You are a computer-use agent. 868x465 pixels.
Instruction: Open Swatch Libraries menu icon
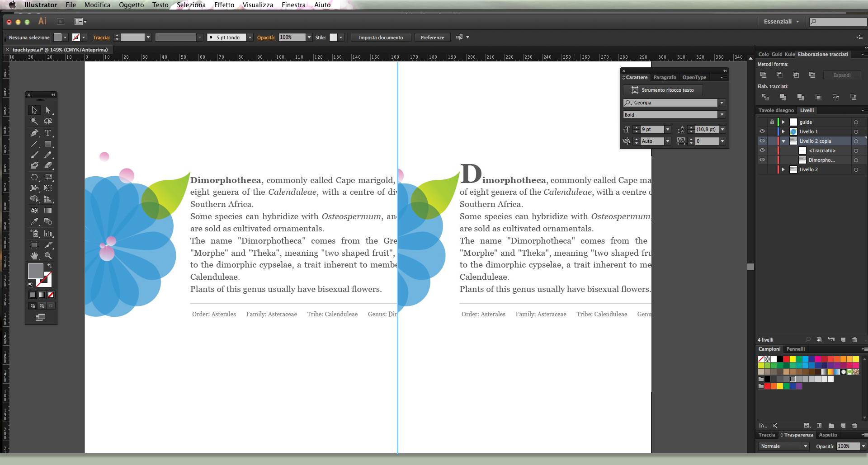click(x=763, y=426)
